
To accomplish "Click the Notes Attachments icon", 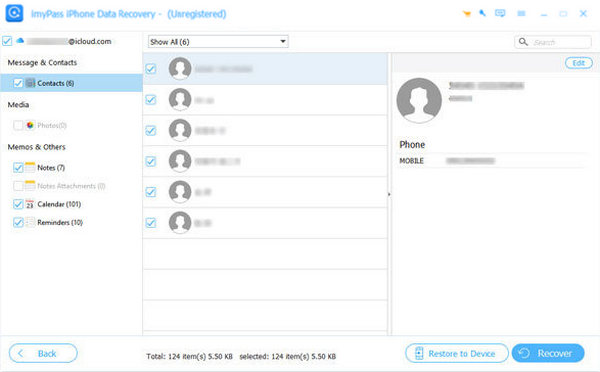I will [30, 186].
